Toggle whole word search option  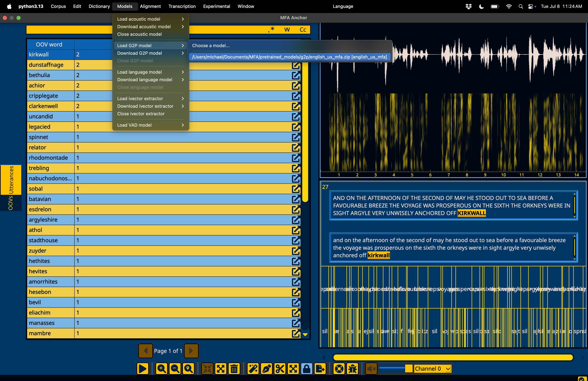287,29
